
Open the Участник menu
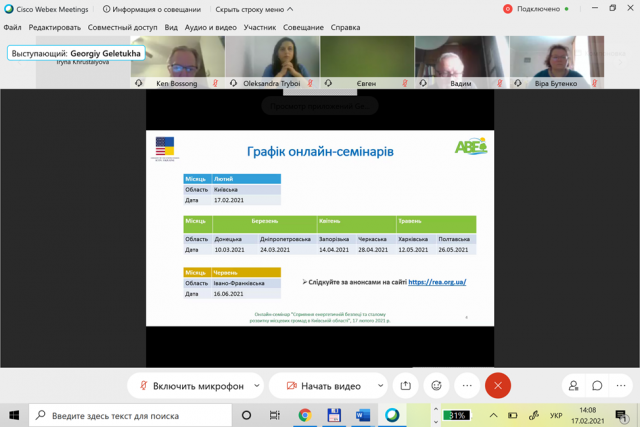pos(260,27)
